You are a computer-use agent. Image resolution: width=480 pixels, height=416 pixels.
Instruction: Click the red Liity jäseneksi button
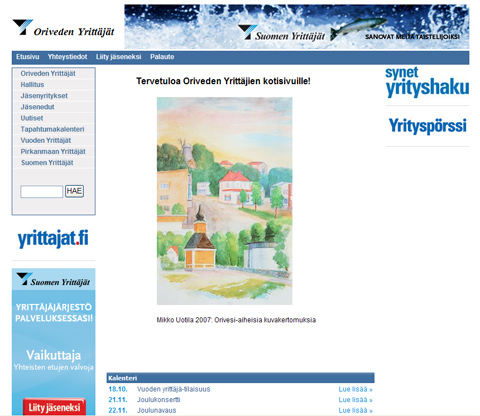pyautogui.click(x=54, y=407)
